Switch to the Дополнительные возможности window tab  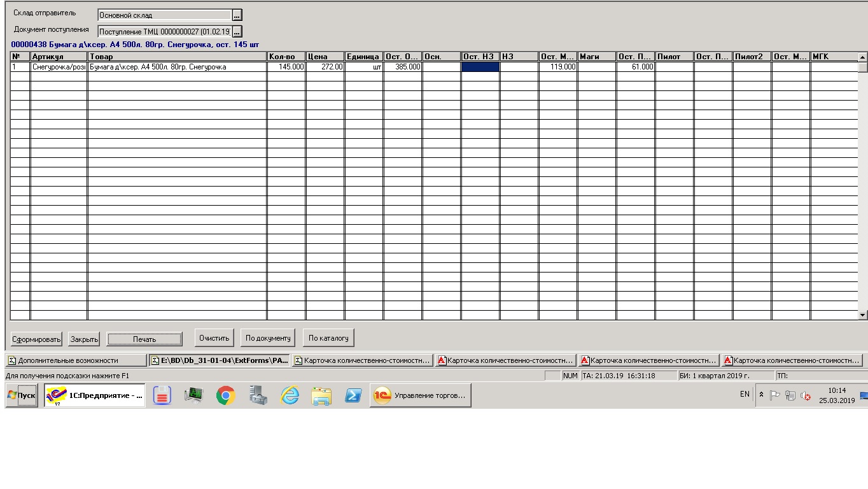click(76, 360)
